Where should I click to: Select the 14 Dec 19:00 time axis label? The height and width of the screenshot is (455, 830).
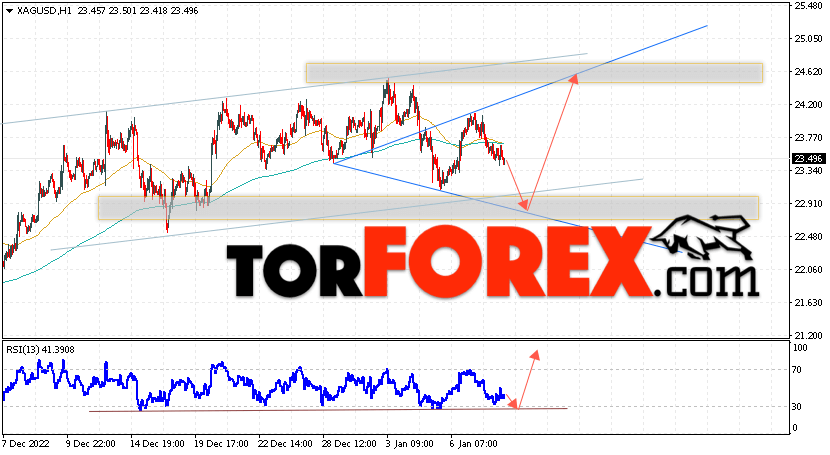(157, 443)
